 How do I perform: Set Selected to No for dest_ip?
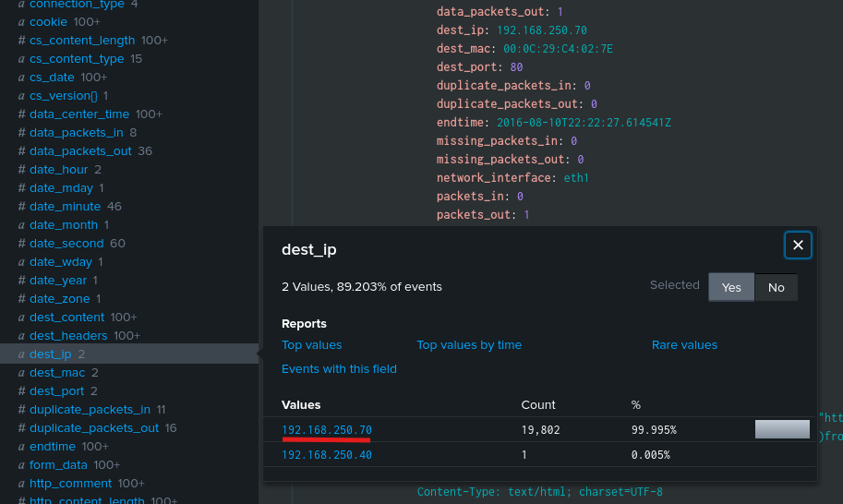pos(776,287)
